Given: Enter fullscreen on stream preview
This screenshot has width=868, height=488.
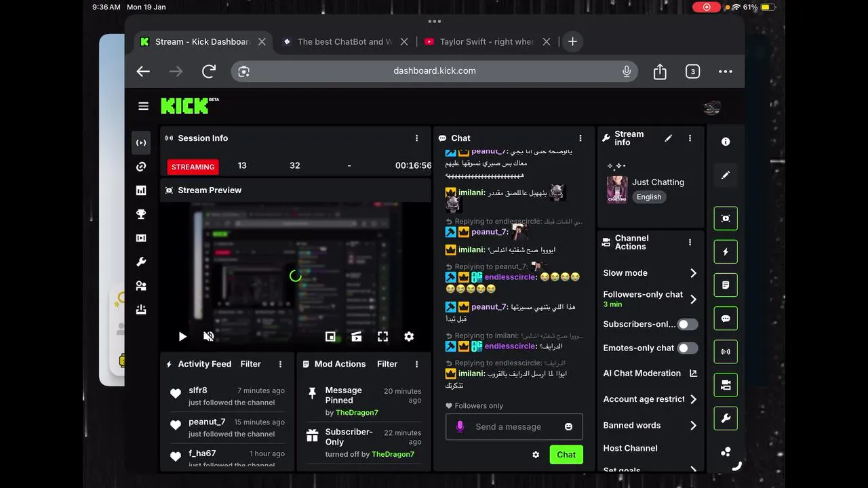Looking at the screenshot, I should click(382, 336).
